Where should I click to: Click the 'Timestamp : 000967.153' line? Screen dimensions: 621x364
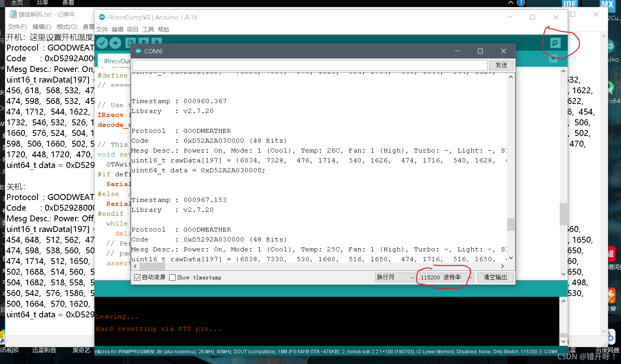179,200
